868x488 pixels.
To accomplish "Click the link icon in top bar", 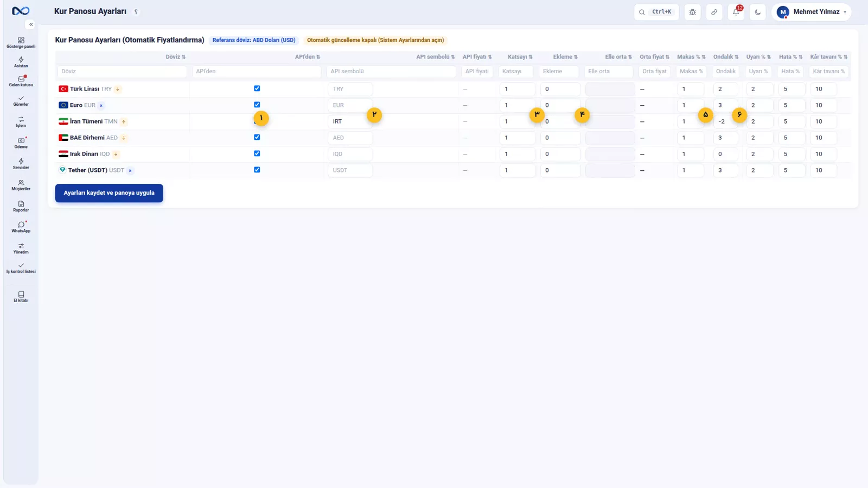I will 714,12.
